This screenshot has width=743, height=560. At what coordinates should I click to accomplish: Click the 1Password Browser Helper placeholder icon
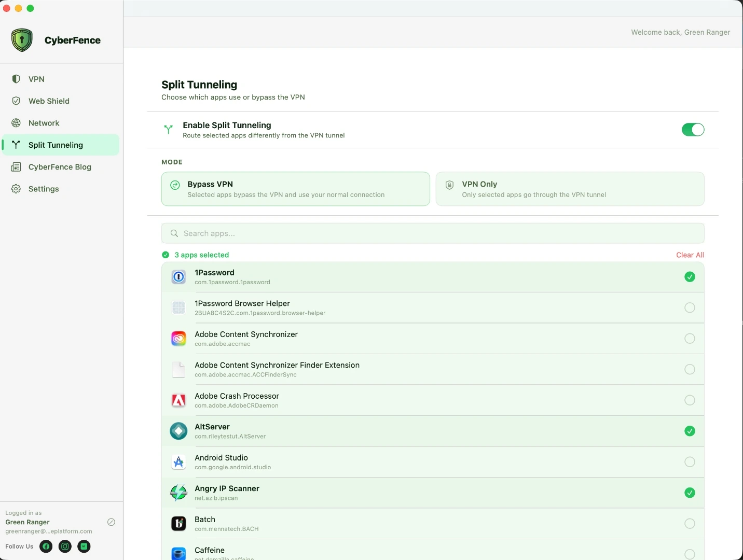click(178, 307)
